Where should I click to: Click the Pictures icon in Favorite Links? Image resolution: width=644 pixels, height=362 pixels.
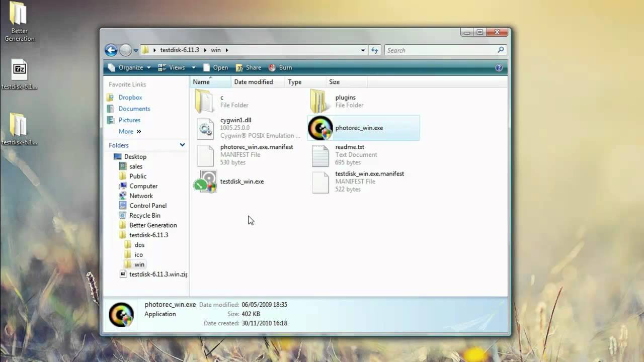110,120
